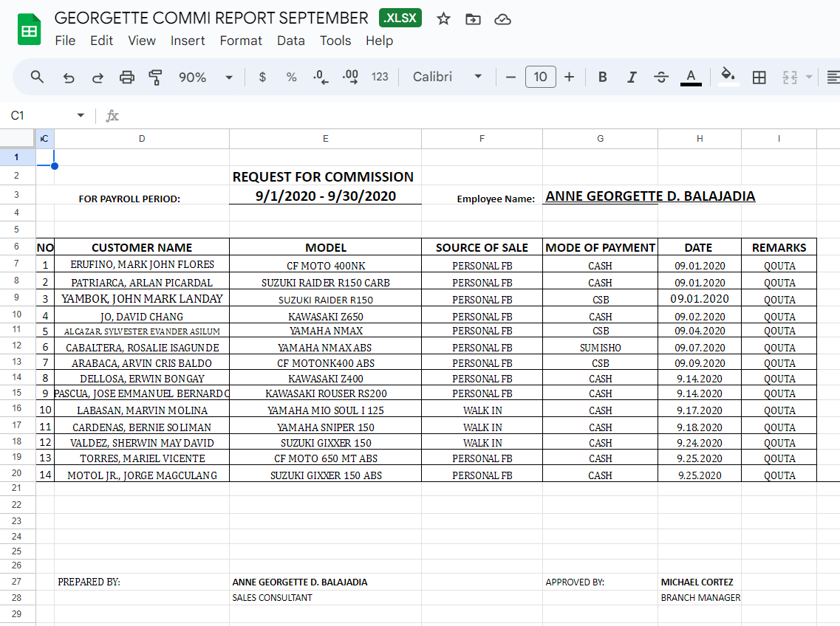Open more number formats (123)
The height and width of the screenshot is (626, 840).
380,77
